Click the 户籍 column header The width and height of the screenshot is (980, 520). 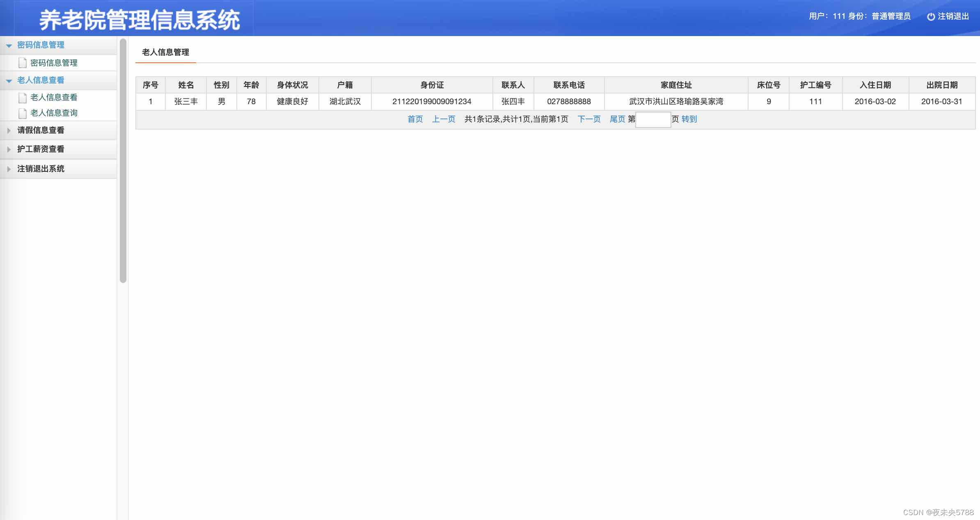pos(345,85)
